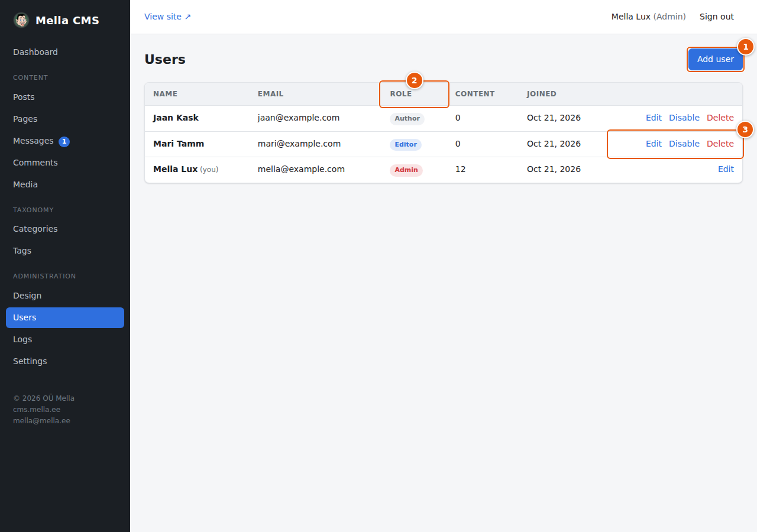The width and height of the screenshot is (757, 532).
Task: Click the Messages unread count badge
Action: (64, 141)
